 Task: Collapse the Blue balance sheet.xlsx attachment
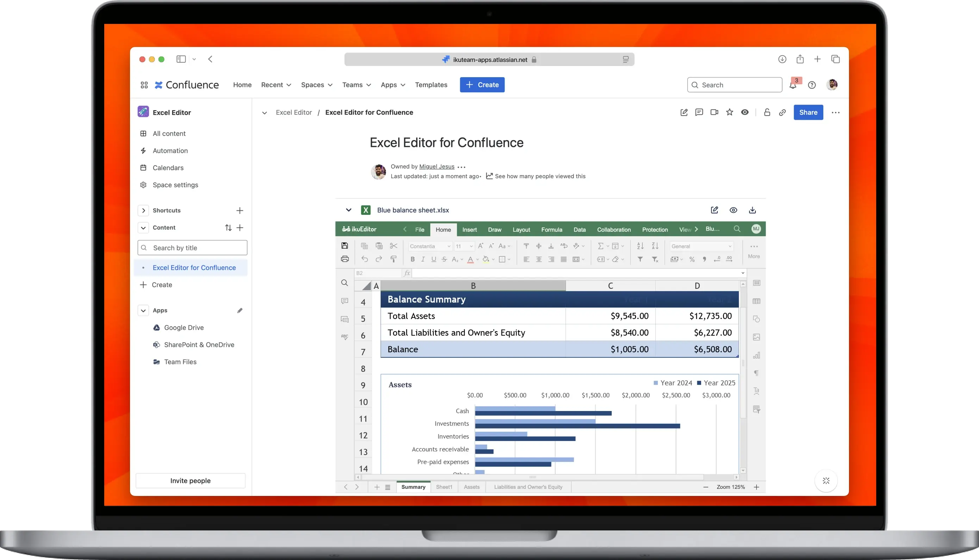[x=348, y=210]
